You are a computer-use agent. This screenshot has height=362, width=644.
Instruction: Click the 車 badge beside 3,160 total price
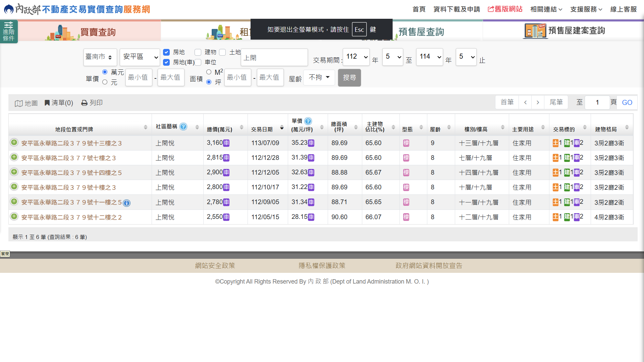(226, 143)
